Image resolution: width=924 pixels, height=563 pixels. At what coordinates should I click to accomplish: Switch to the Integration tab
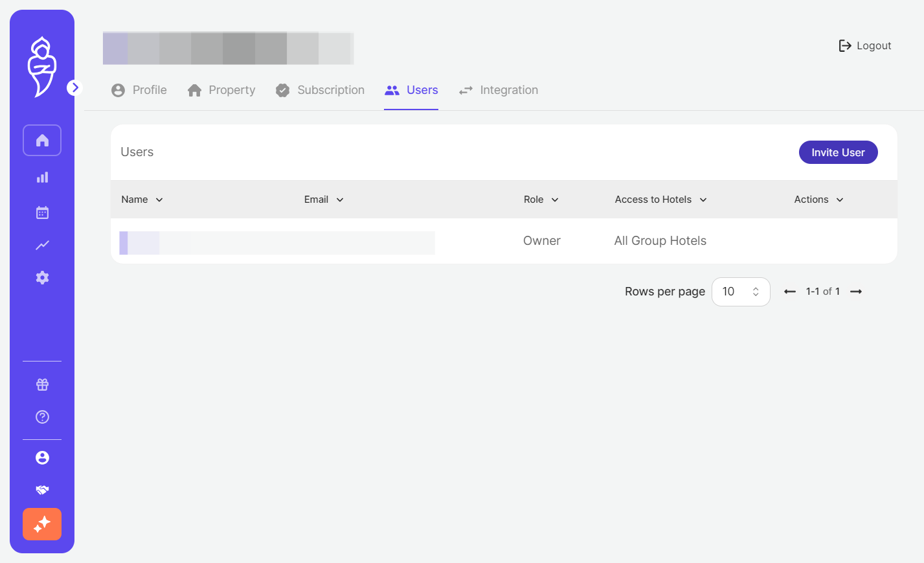[x=499, y=90]
